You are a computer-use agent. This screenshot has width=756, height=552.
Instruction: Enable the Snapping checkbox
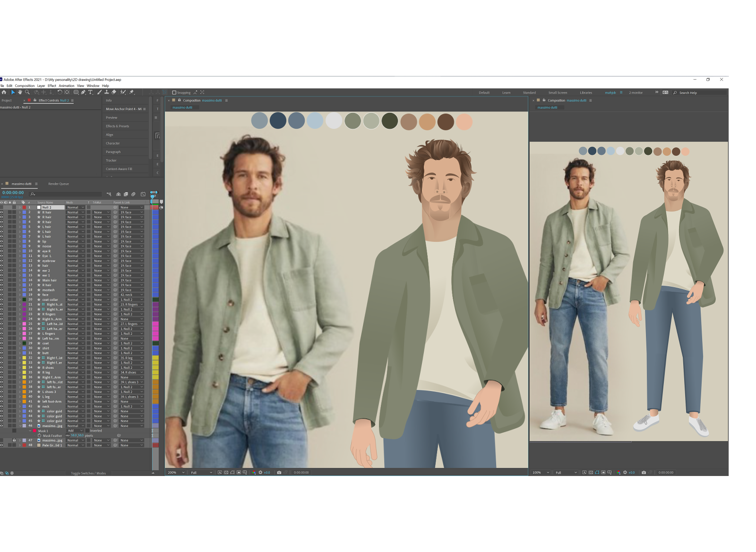(174, 93)
